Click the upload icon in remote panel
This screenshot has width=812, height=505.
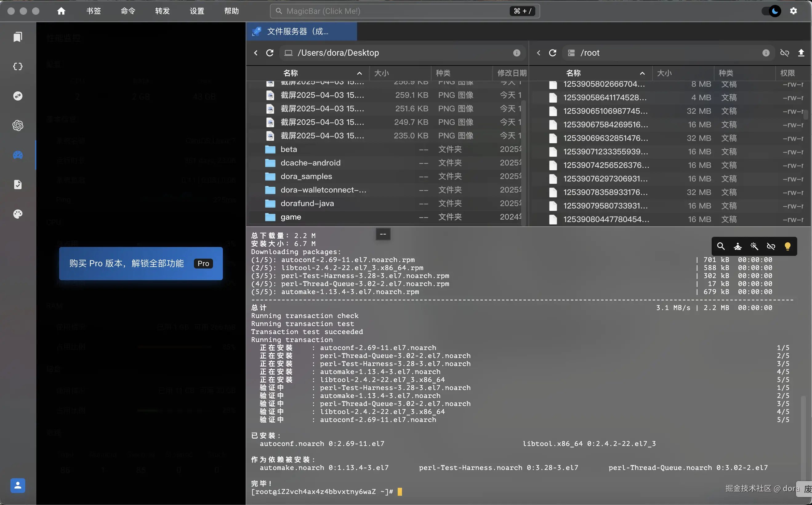tap(801, 53)
